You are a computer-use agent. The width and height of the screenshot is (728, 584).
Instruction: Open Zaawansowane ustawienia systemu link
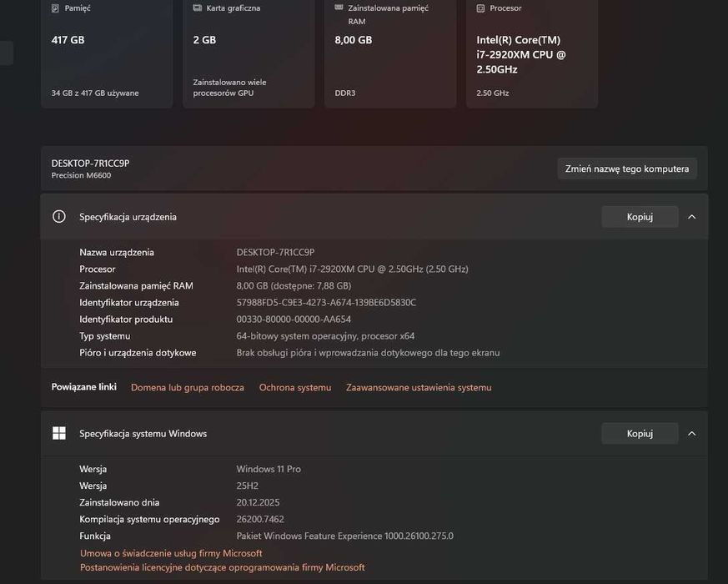[x=419, y=388]
